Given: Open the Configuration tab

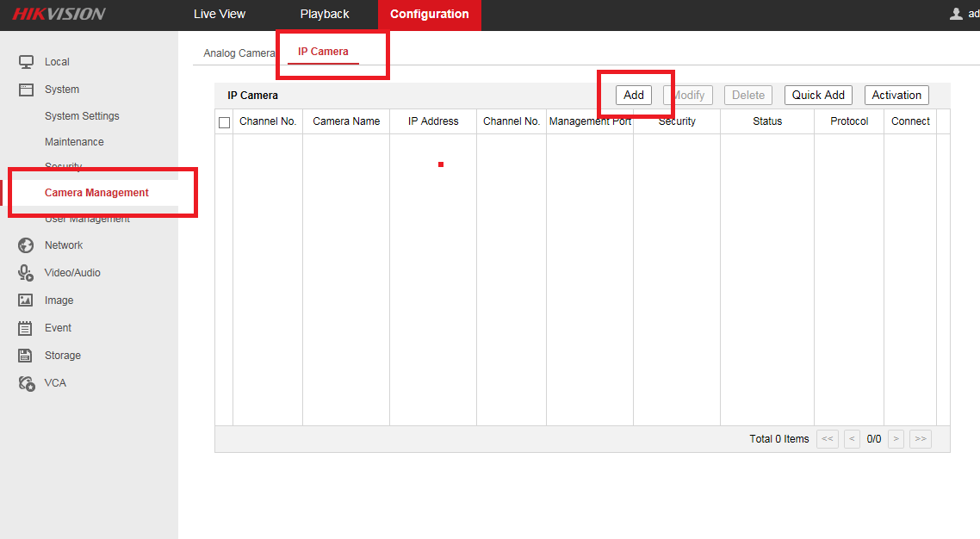Looking at the screenshot, I should coord(429,15).
